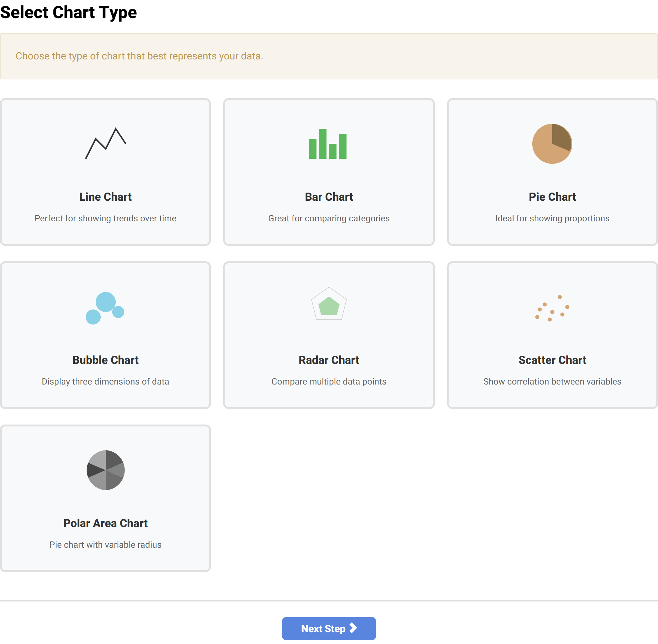The height and width of the screenshot is (644, 658).
Task: Select the Line Chart title
Action: pyautogui.click(x=106, y=197)
